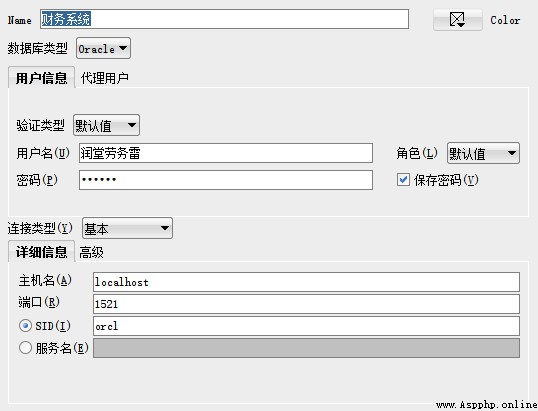This screenshot has width=538, height=411.
Task: Click the 主机名 localhost field
Action: tap(306, 282)
